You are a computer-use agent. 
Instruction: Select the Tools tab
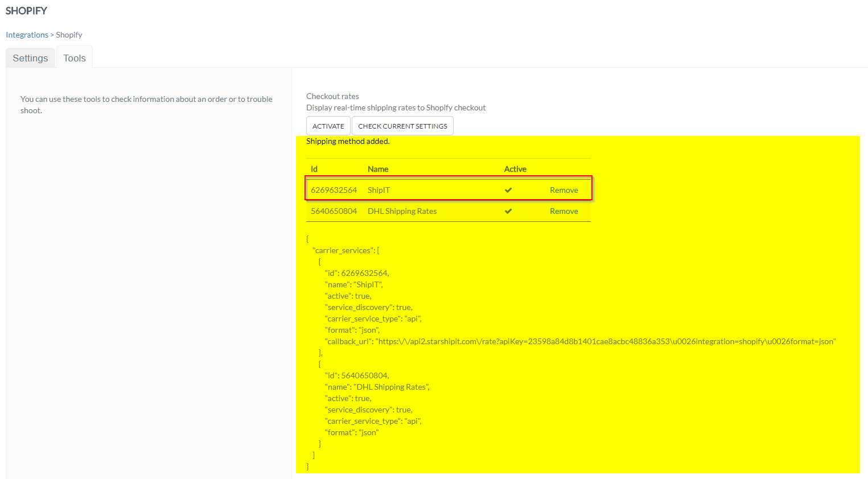pyautogui.click(x=75, y=58)
